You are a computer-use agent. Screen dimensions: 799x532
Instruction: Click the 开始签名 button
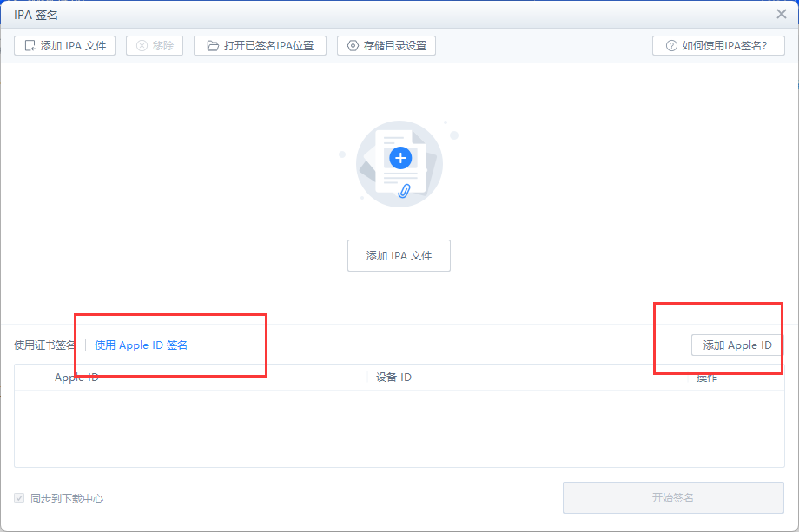673,498
